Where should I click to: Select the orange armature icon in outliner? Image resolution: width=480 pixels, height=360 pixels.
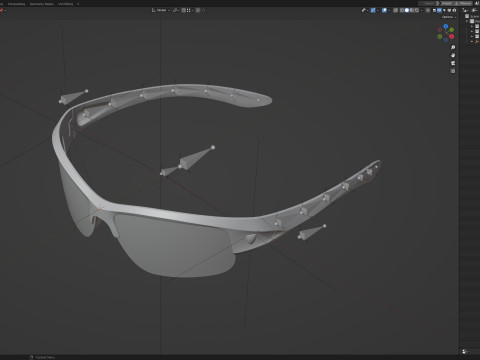point(477,41)
